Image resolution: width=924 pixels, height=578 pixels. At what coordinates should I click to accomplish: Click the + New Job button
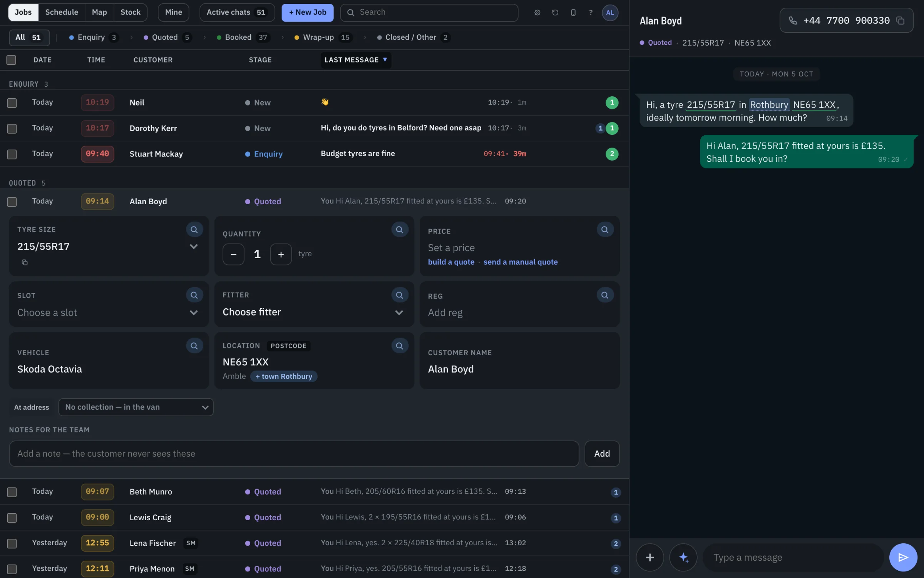coord(308,12)
